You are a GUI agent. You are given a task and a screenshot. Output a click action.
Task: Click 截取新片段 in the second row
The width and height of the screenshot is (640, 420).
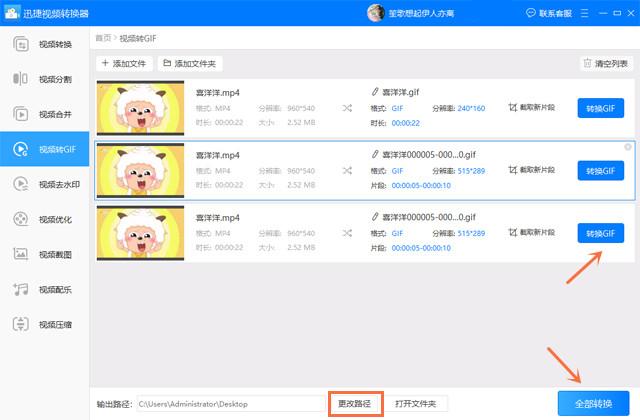531,170
